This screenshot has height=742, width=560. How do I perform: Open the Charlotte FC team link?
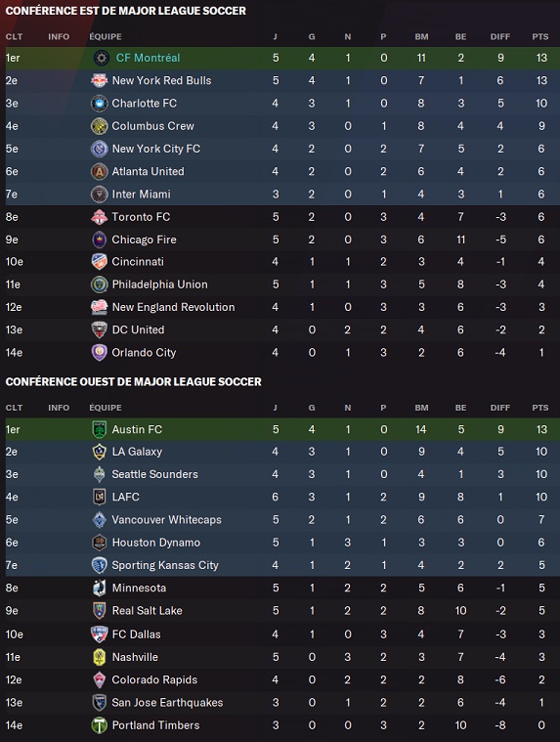(145, 104)
